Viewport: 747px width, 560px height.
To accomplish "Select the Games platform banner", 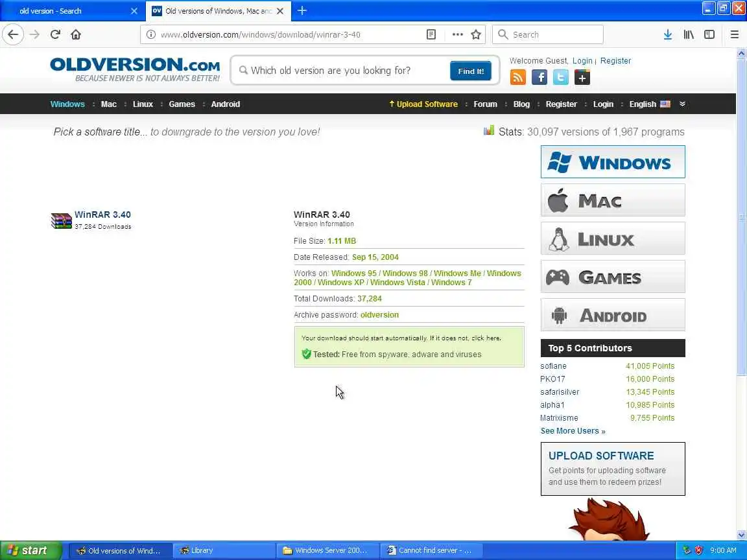I will tap(613, 277).
